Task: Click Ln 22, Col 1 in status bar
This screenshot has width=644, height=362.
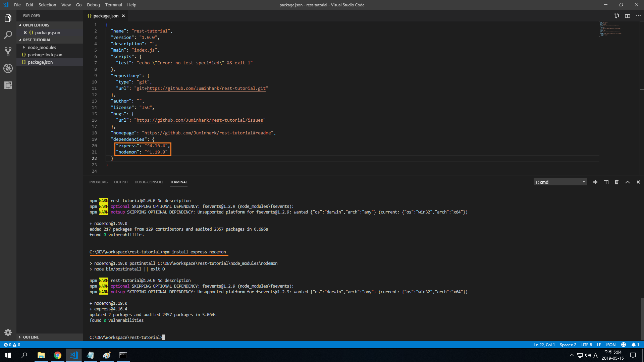Action: [x=544, y=345]
